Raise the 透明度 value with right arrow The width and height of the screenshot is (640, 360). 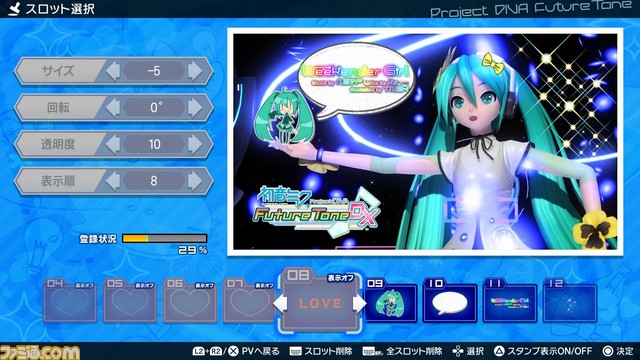tap(195, 144)
